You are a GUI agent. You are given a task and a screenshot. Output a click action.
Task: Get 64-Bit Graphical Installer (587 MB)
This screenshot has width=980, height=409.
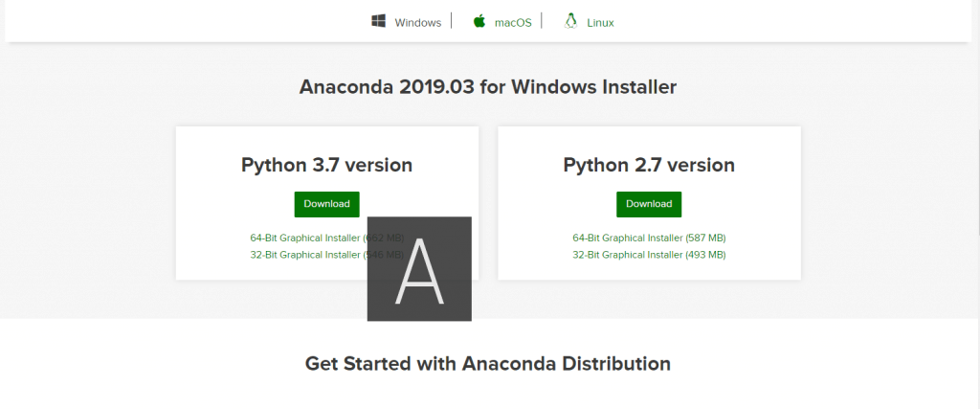click(649, 239)
